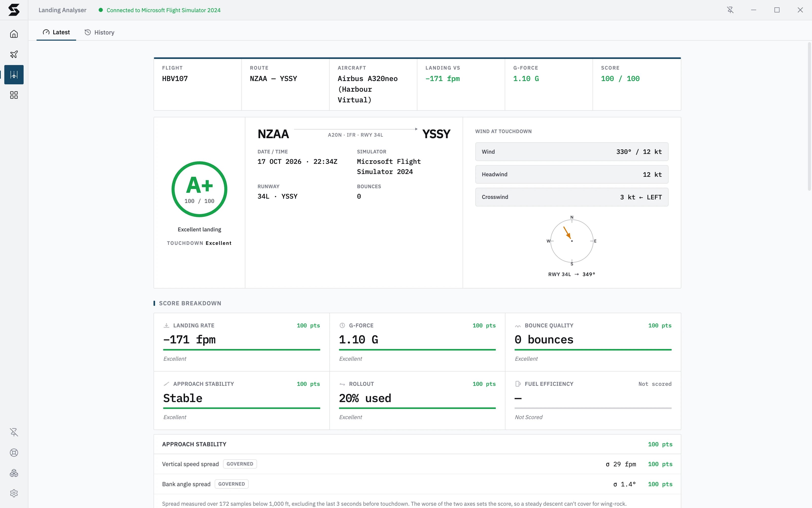This screenshot has width=812, height=508.
Task: Click the Crosswind 3 kt LEFT row
Action: (x=571, y=197)
